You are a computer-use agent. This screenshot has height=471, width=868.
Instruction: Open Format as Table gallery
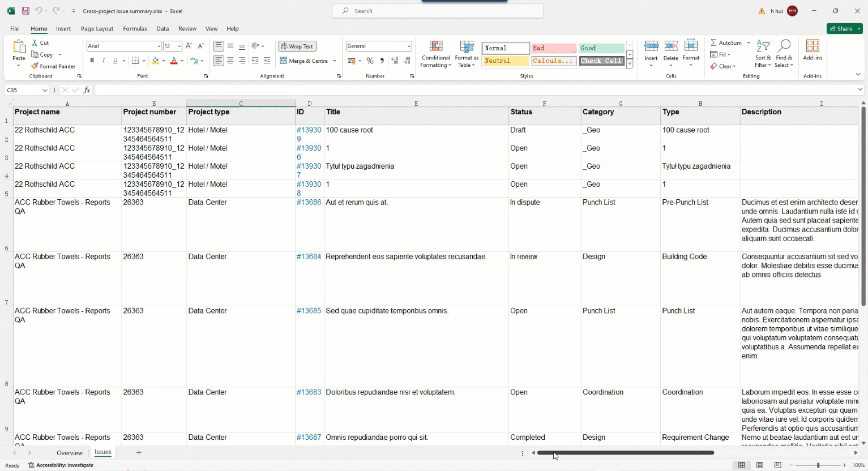467,54
